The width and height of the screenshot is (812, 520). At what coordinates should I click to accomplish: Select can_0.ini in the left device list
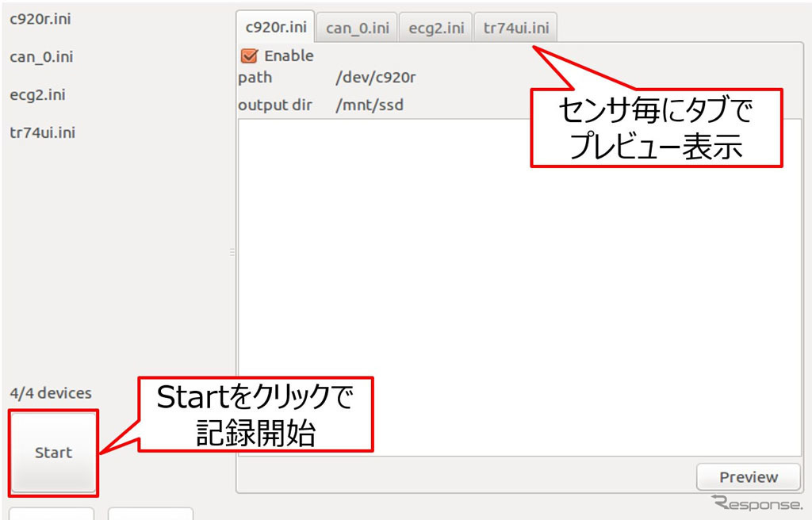(41, 57)
